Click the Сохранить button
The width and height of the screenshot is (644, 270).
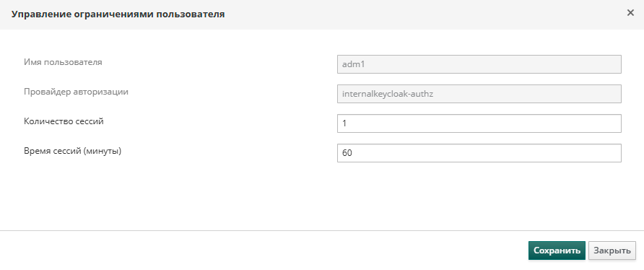pyautogui.click(x=557, y=251)
